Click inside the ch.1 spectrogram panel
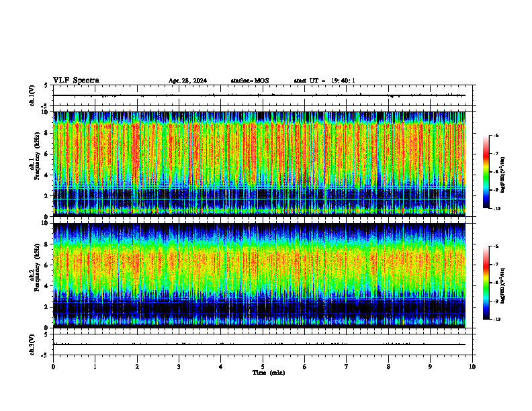This screenshot has width=532, height=411. click(259, 164)
